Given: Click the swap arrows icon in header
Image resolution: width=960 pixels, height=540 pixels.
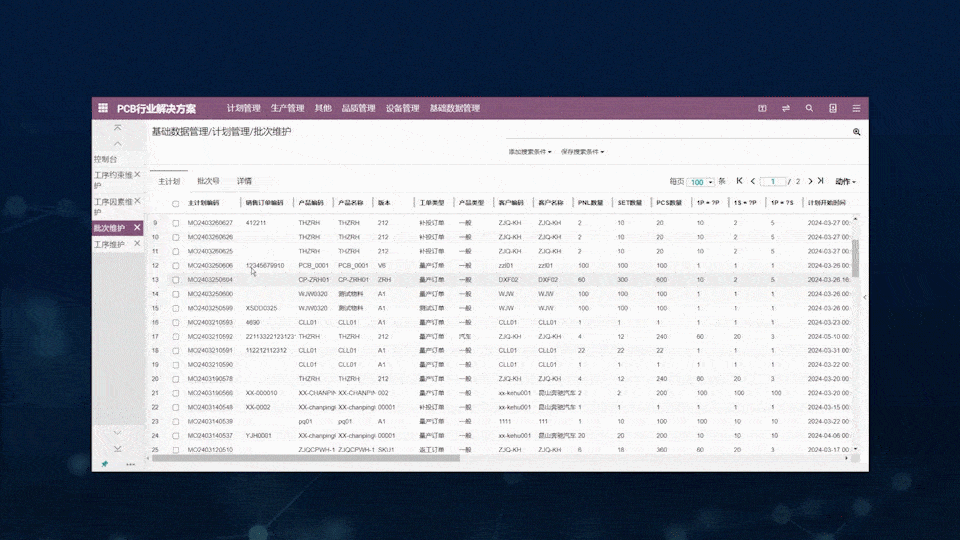Looking at the screenshot, I should tap(786, 108).
